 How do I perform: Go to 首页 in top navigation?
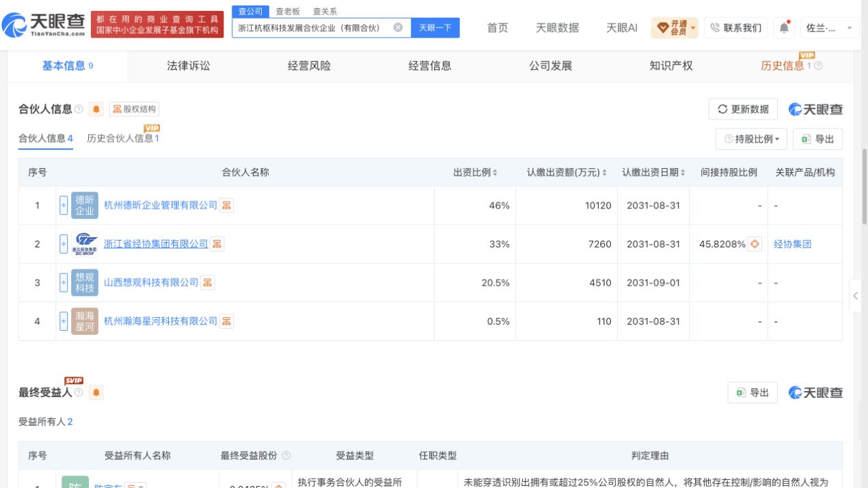click(x=498, y=28)
